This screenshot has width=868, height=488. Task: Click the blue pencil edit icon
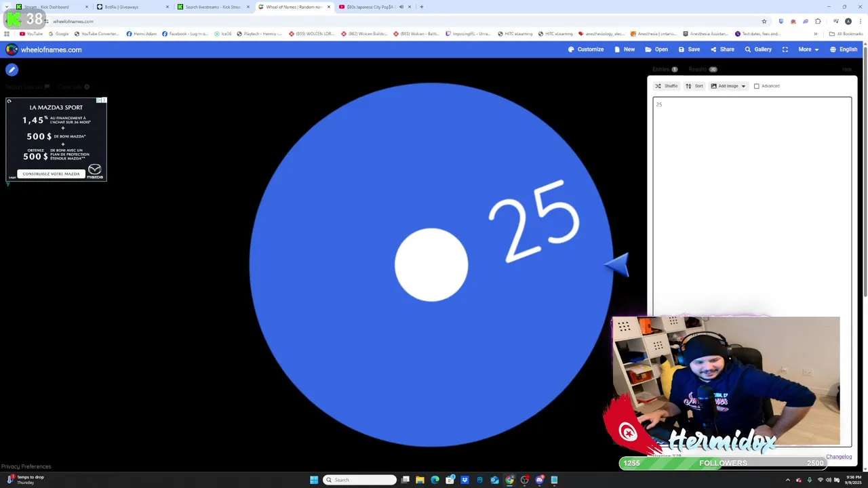[12, 69]
